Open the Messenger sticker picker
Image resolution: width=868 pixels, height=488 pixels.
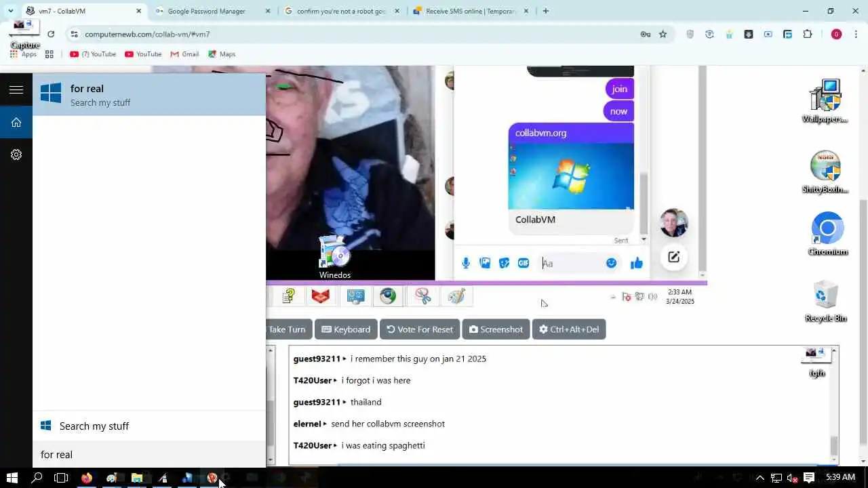tap(504, 263)
